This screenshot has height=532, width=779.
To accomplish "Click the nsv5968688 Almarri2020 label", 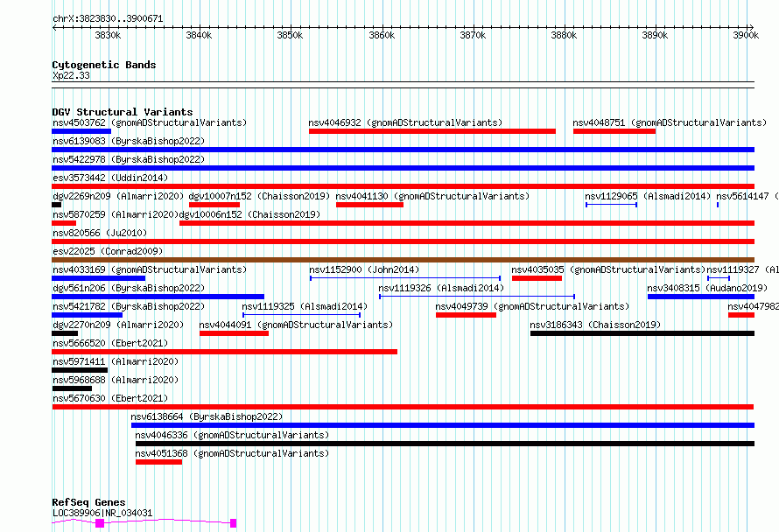I will (x=116, y=380).
